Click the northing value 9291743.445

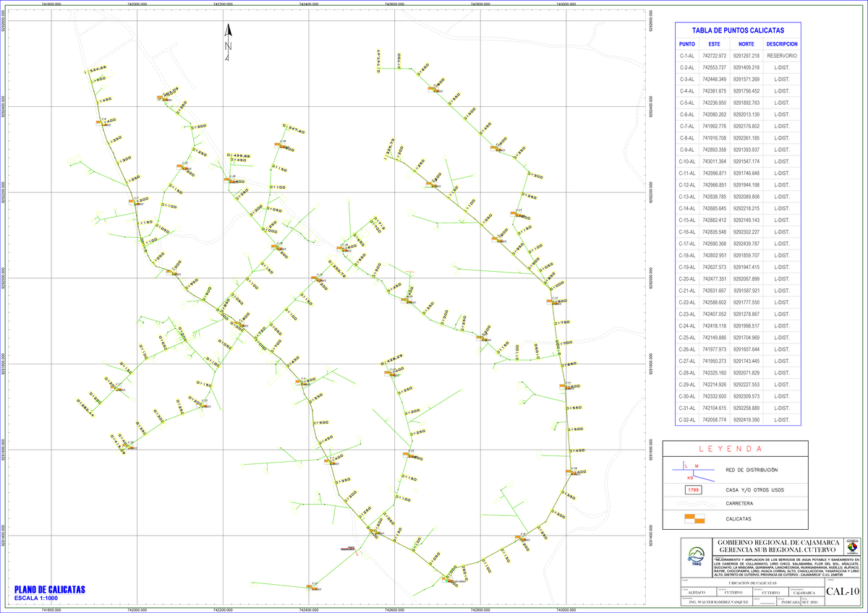click(746, 361)
